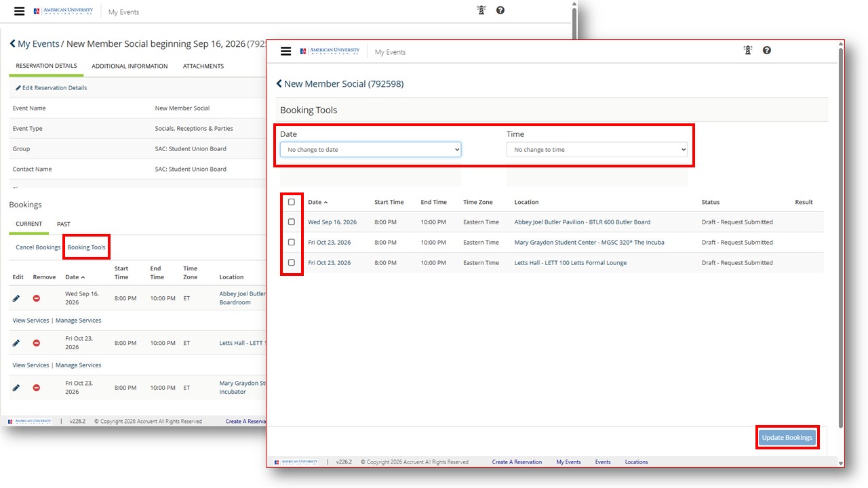Edit the Wed Sep 16 booking pencil icon
This screenshot has width=868, height=488.
click(x=16, y=298)
